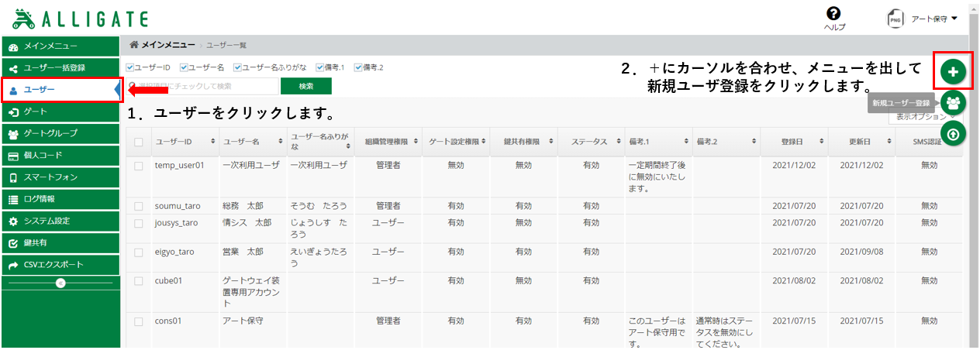980x350 pixels.
Task: Sort by 備考.1 column header
Action: (659, 142)
